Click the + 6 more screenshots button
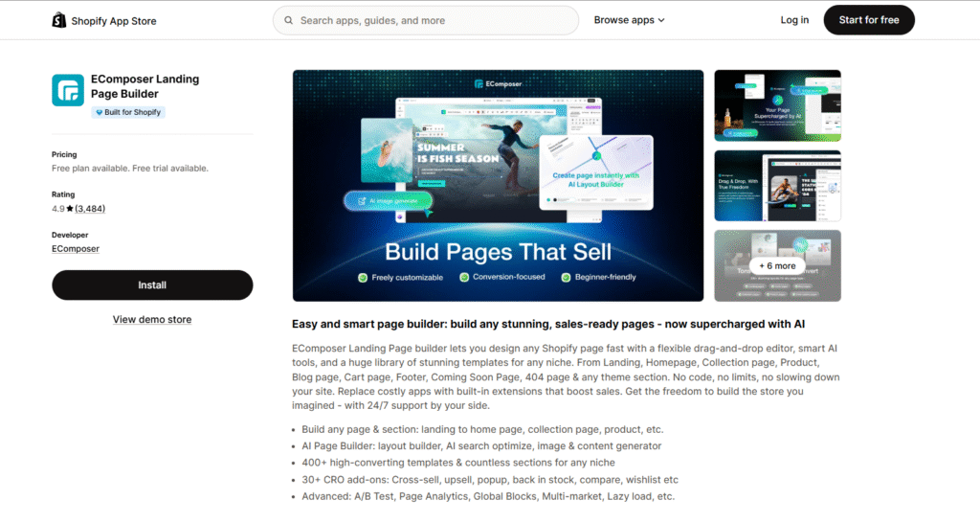 (x=777, y=266)
